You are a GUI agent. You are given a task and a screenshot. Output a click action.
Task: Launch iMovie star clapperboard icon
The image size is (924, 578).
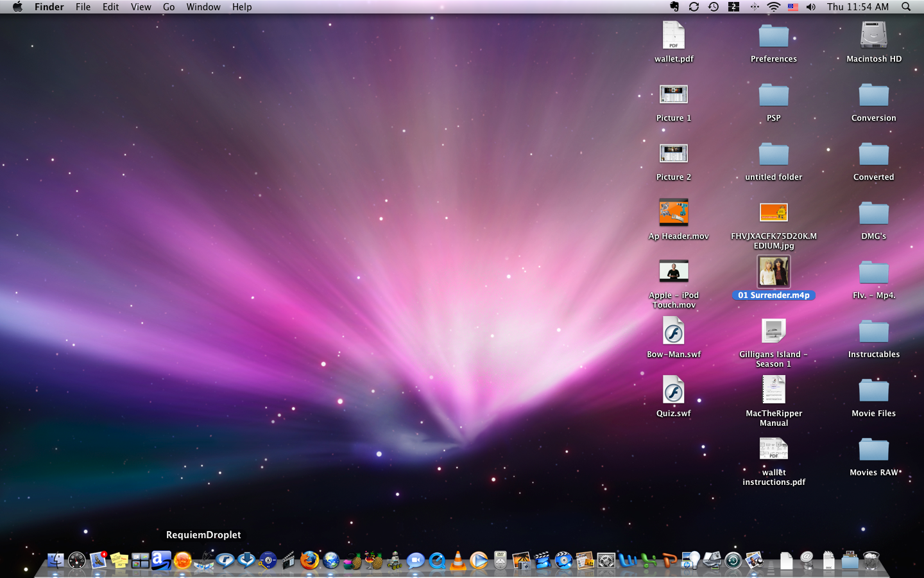click(x=543, y=561)
